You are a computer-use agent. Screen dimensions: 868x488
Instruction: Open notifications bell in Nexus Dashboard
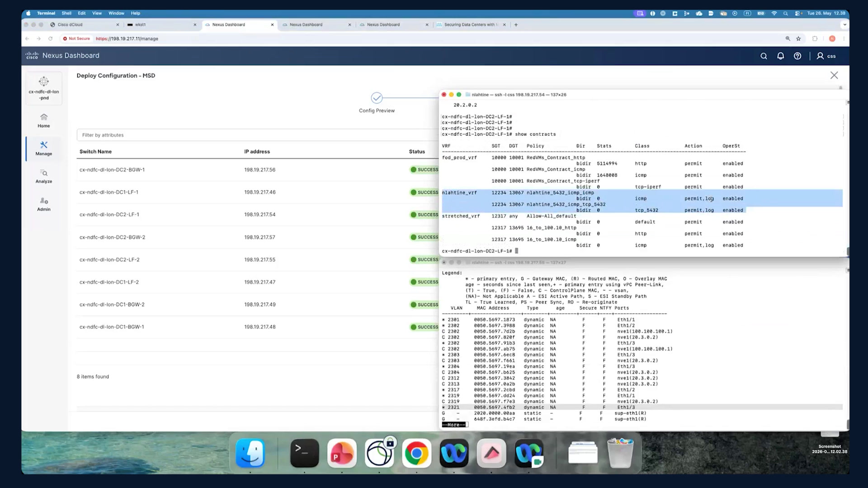[x=780, y=56]
